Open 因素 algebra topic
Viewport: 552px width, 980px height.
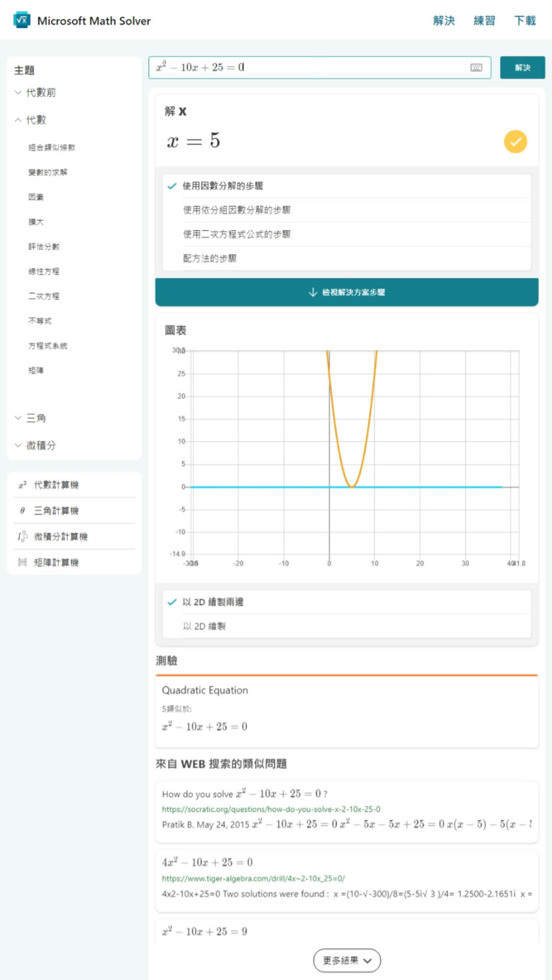tap(36, 197)
